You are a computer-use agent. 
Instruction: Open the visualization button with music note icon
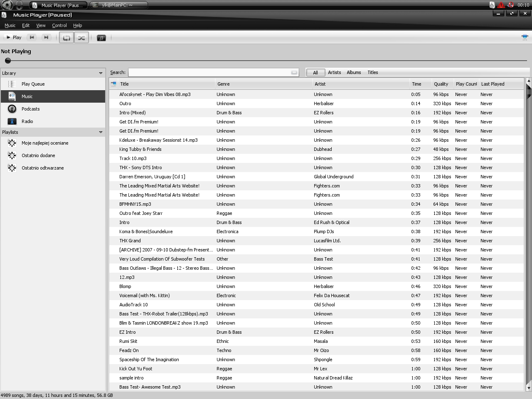101,38
